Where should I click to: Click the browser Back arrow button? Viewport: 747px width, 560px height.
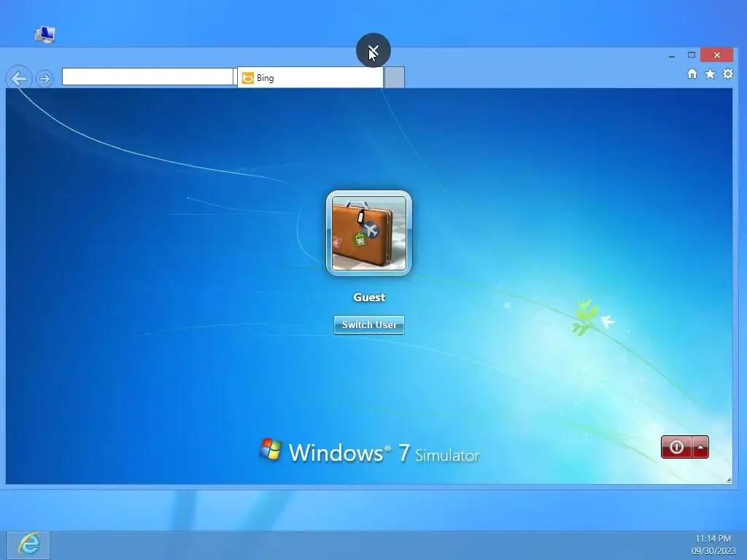(x=19, y=78)
